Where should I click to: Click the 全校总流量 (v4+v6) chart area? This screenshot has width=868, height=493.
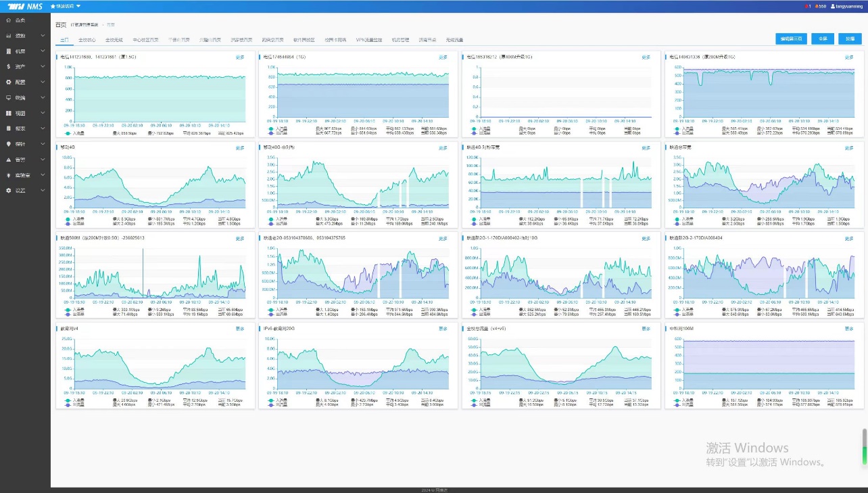click(x=565, y=365)
